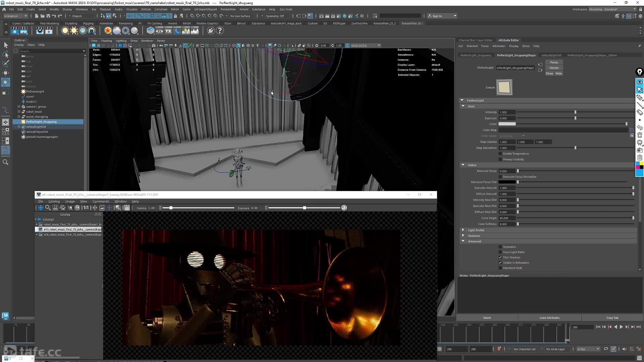Click the Hide button beside Show
This screenshot has width=644, height=362.
click(558, 74)
